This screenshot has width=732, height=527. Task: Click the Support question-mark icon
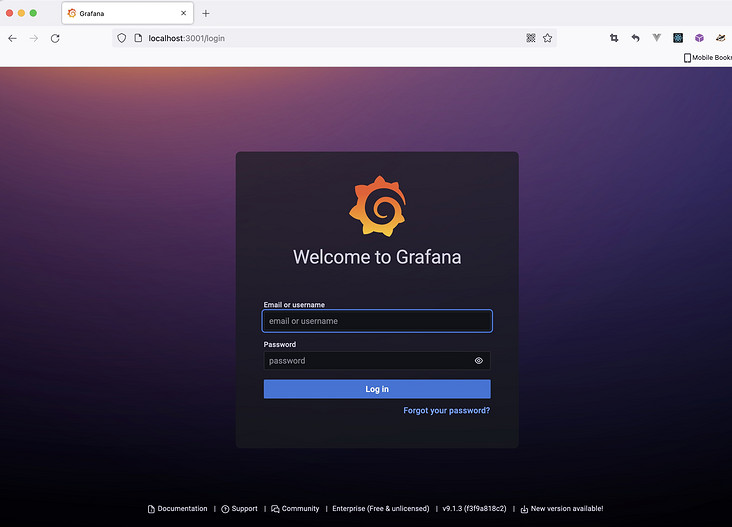tap(225, 509)
